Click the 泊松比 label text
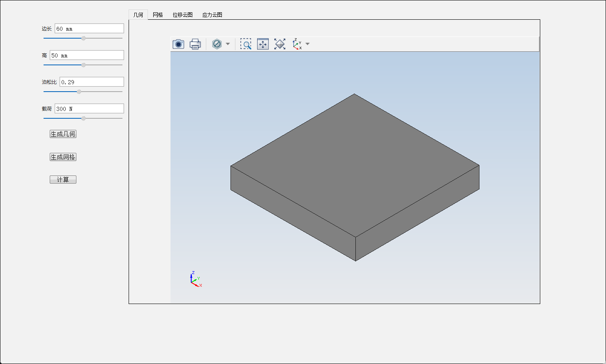The width and height of the screenshot is (606, 364). (49, 82)
